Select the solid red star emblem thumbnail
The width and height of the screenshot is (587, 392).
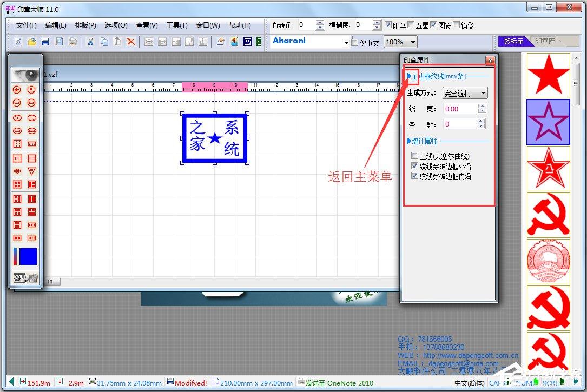(x=548, y=75)
